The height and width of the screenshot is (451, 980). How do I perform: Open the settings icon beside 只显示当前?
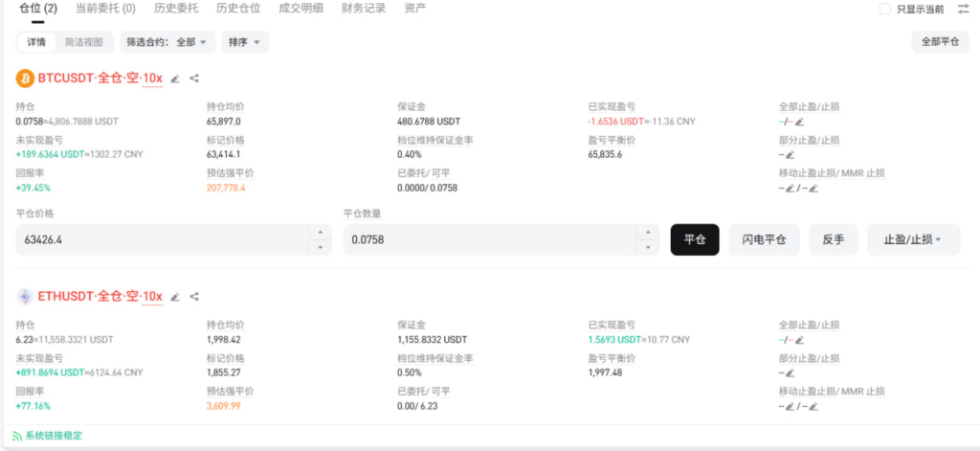[963, 9]
